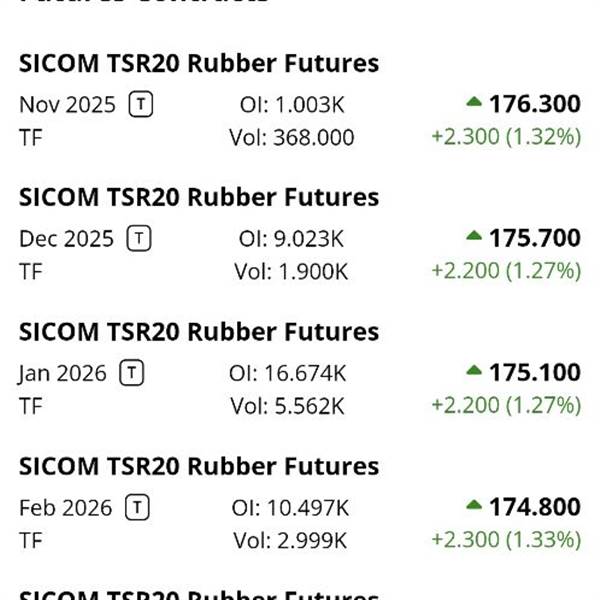
Task: Open the first SICOM TSR20 Rubber Futures title
Action: (199, 64)
